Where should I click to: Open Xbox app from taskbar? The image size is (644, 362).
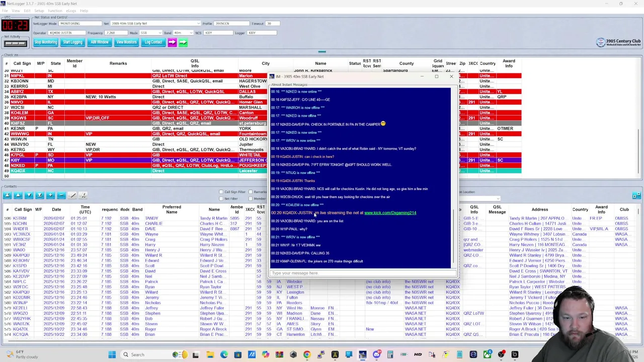[x=487, y=354]
